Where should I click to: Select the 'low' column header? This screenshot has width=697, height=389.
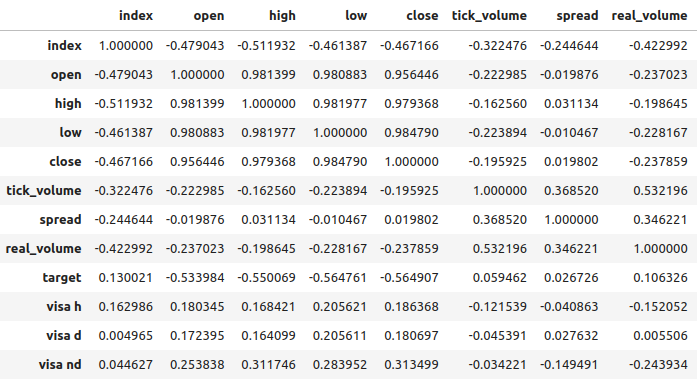pos(356,16)
